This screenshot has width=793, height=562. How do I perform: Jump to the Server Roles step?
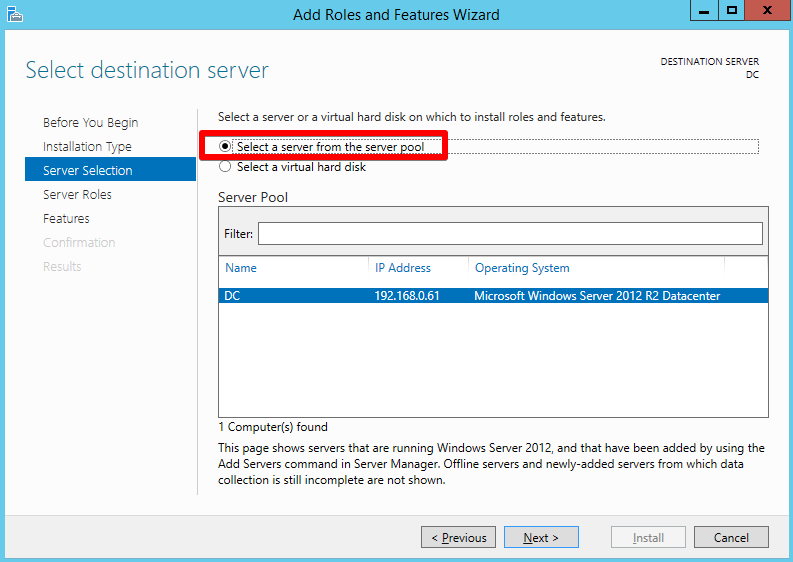pos(77,195)
